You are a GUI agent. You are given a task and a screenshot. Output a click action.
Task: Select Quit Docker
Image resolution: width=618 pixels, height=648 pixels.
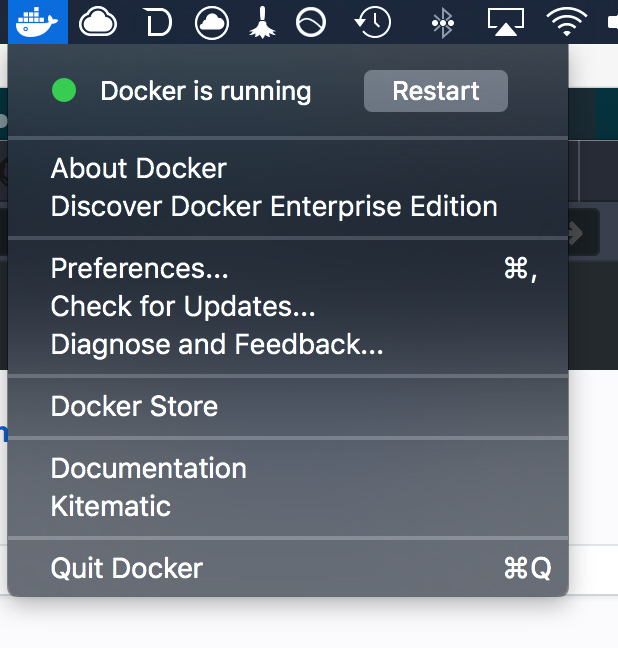click(288, 568)
